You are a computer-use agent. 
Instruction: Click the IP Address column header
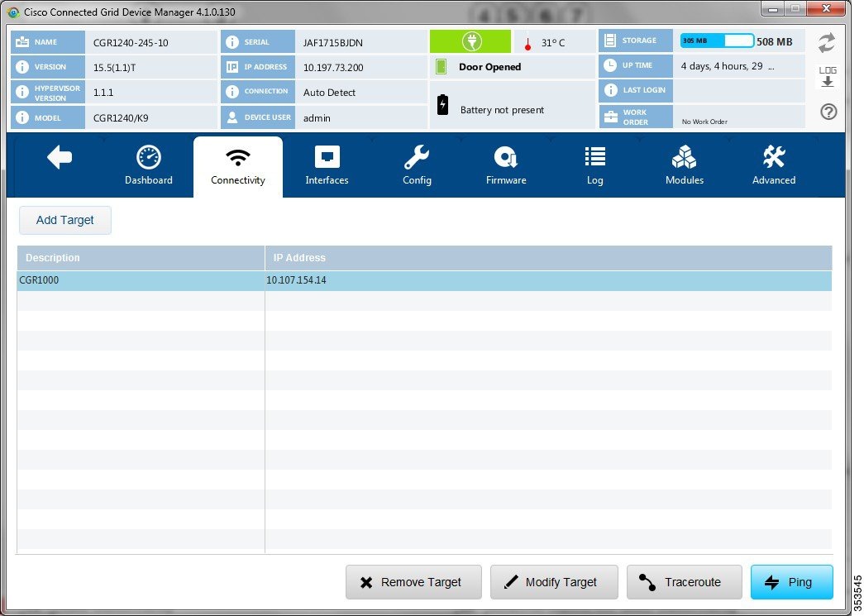(x=548, y=258)
